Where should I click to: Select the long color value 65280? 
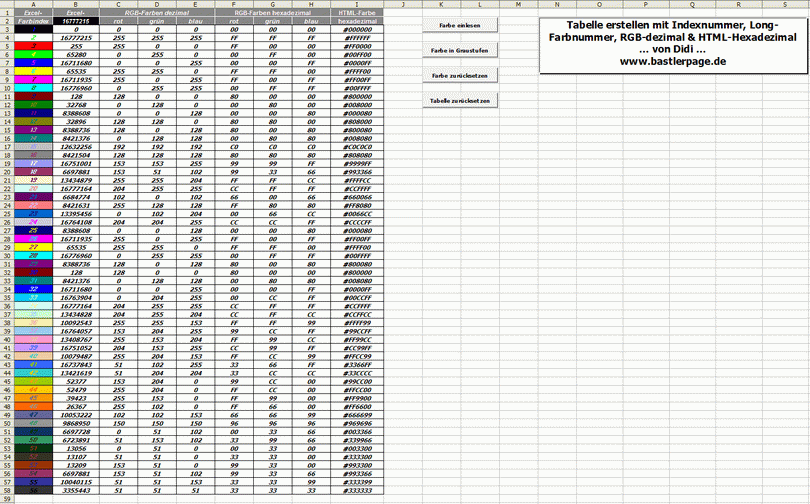tap(76, 55)
